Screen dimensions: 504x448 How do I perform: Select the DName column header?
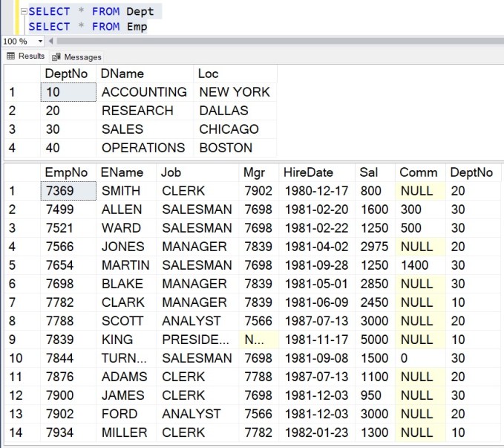pos(122,74)
